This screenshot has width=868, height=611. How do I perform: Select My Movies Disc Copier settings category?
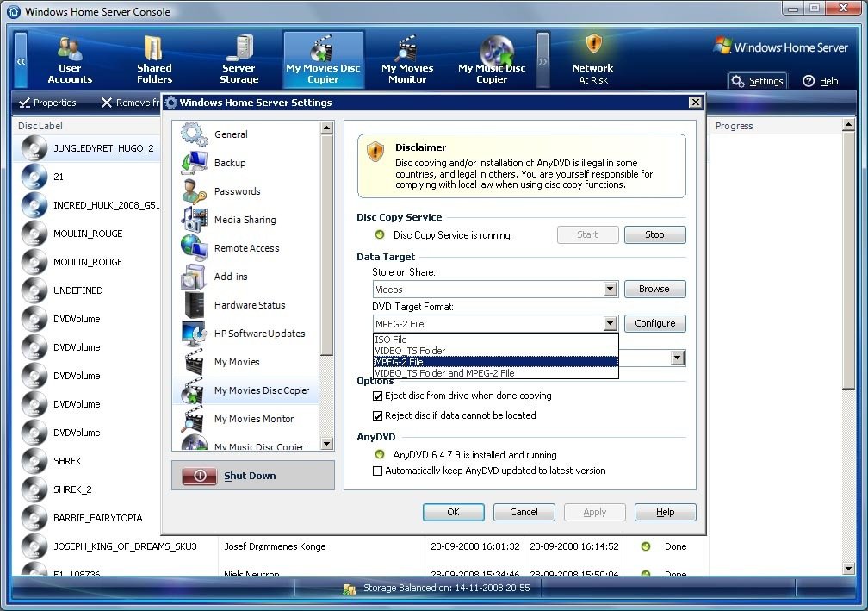[245, 390]
